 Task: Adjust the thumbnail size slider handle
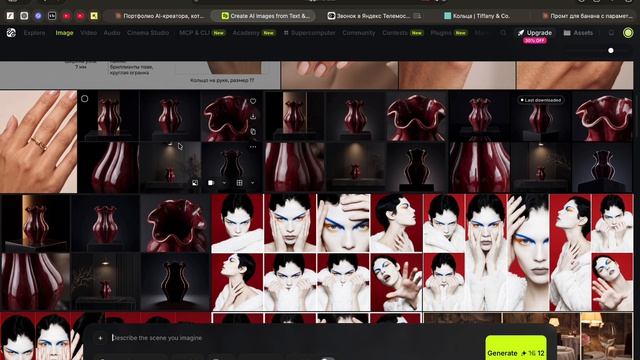611,51
